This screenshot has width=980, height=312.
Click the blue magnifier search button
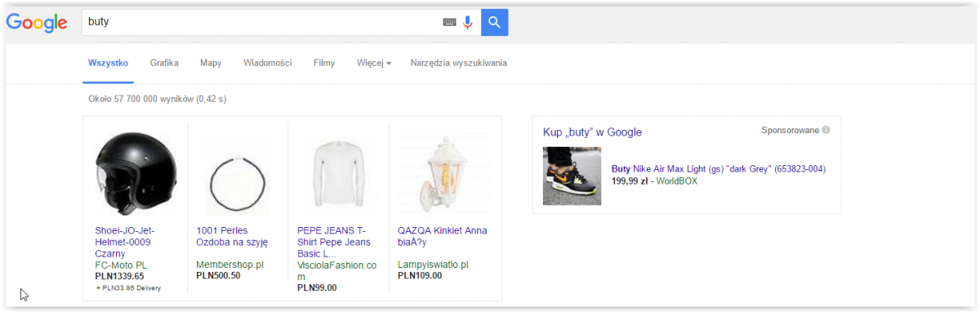pyautogui.click(x=495, y=23)
